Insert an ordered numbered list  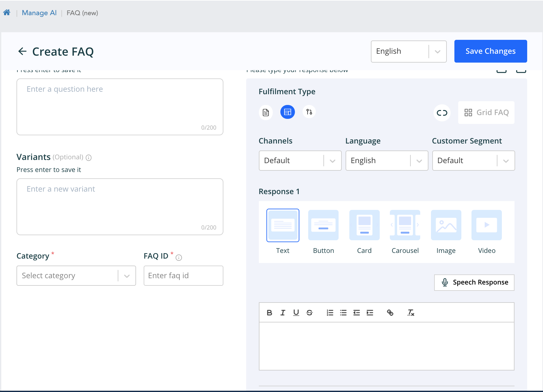click(330, 313)
